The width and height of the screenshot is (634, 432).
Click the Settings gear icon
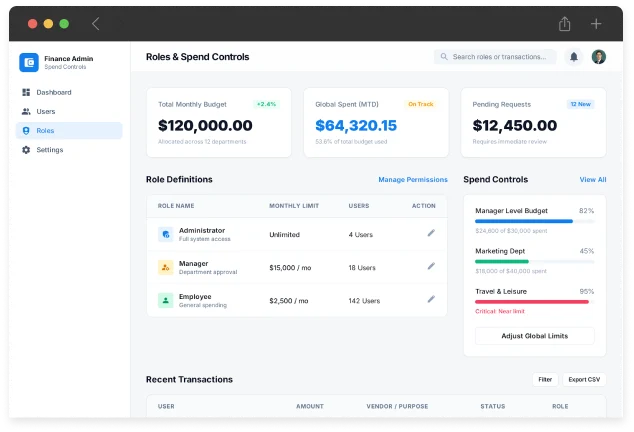(26, 150)
